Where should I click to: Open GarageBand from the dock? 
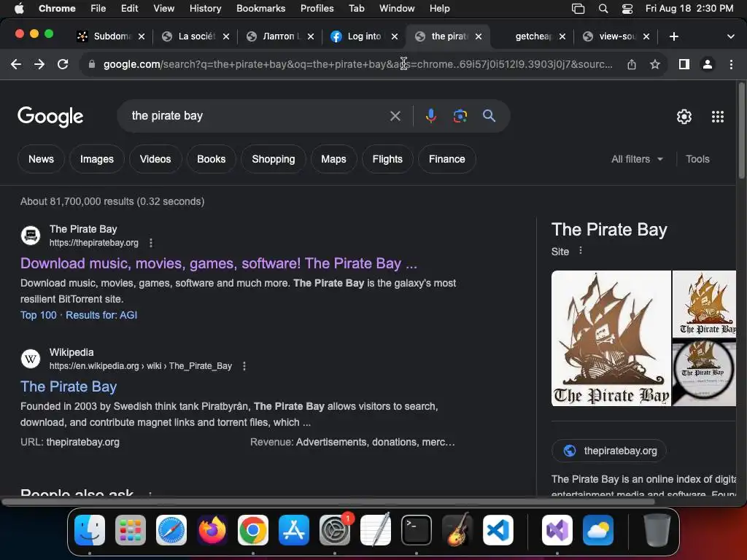click(457, 530)
